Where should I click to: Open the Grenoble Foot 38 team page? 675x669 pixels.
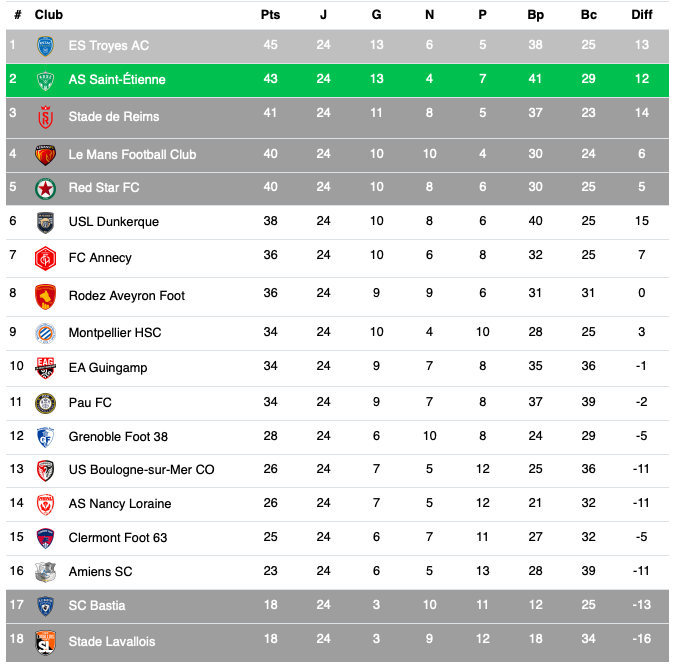click(118, 437)
